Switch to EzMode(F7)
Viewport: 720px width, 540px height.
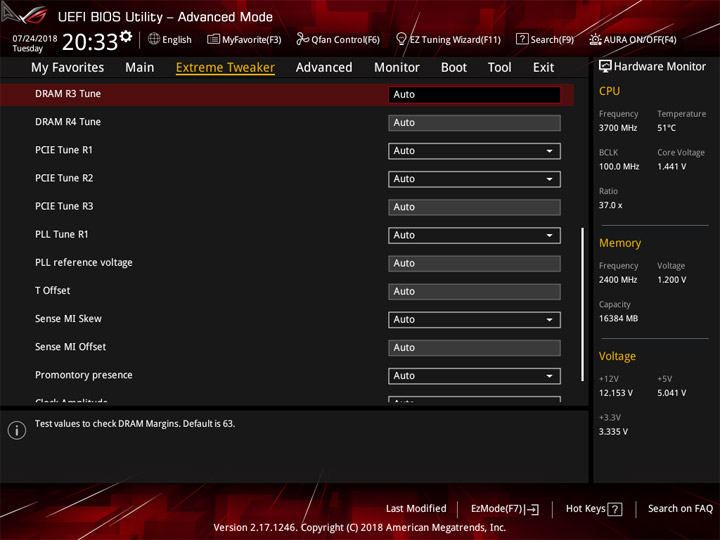click(x=505, y=509)
